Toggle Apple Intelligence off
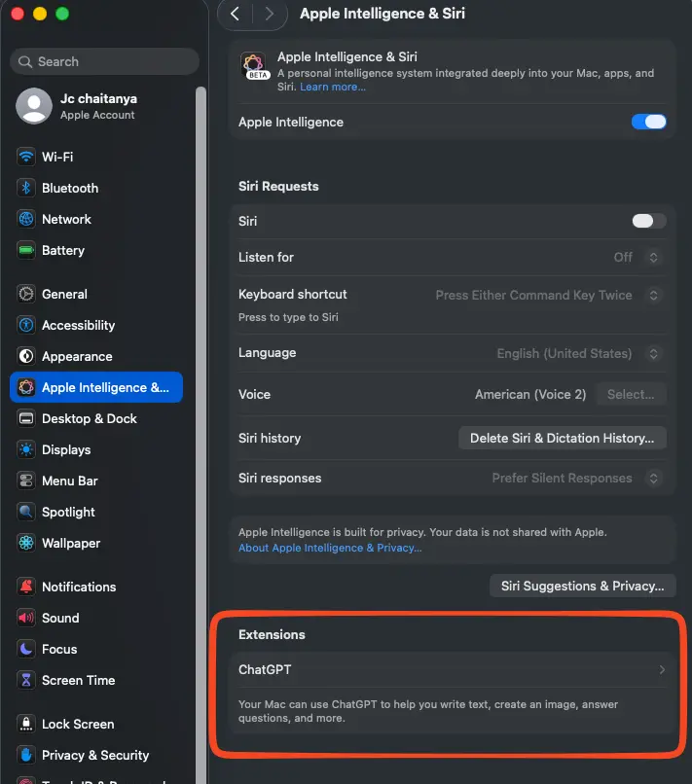Screen dimensions: 692x784 coord(648,122)
